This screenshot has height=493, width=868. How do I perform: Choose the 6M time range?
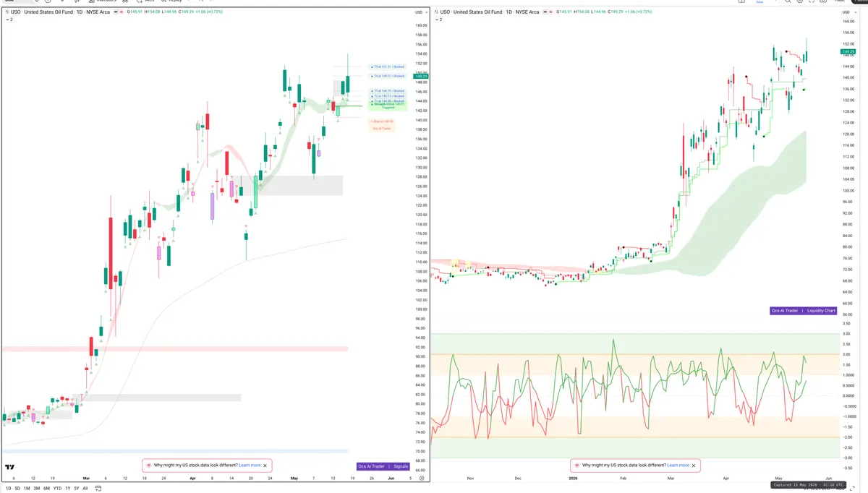point(46,489)
